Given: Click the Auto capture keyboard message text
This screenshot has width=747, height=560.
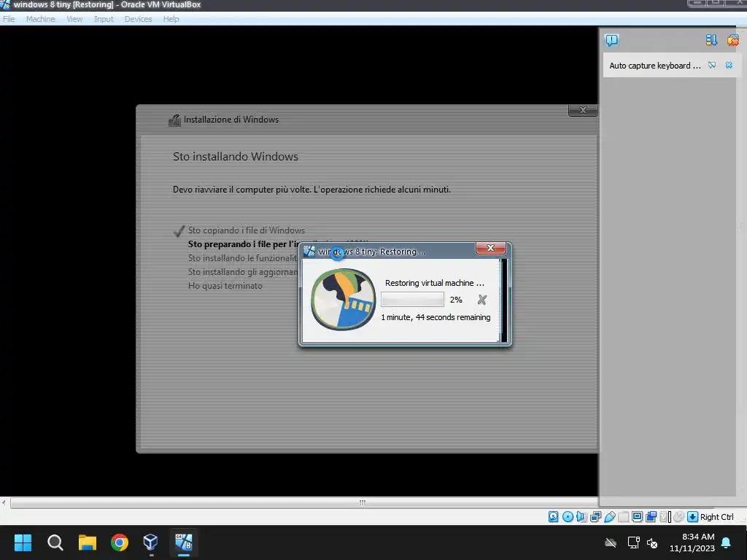Looking at the screenshot, I should pyautogui.click(x=654, y=66).
